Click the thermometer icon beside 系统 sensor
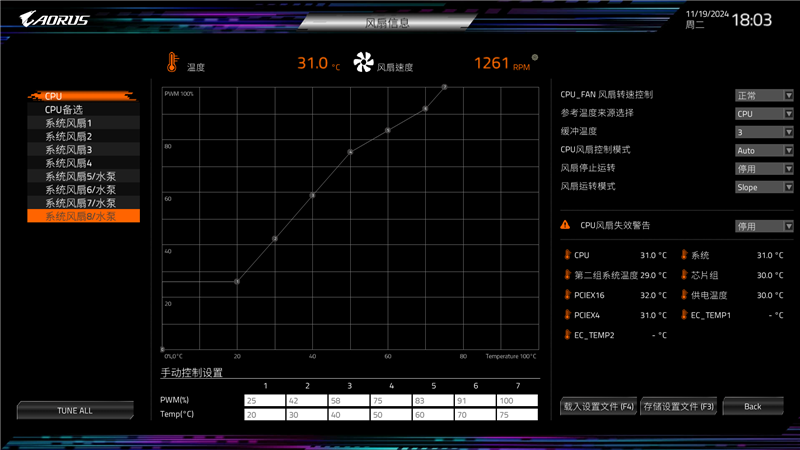 [x=684, y=255]
